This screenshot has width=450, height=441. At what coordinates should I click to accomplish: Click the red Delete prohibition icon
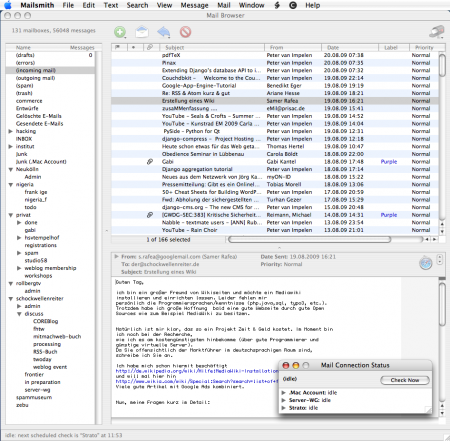[x=186, y=32]
